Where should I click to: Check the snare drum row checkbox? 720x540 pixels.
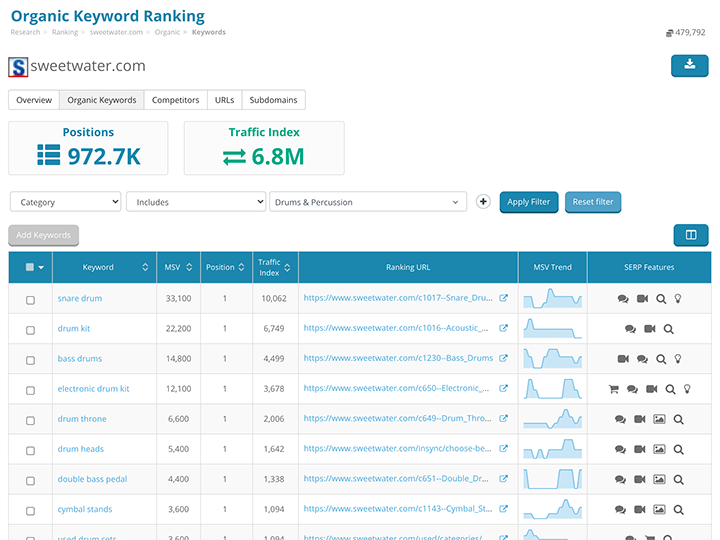coord(30,299)
